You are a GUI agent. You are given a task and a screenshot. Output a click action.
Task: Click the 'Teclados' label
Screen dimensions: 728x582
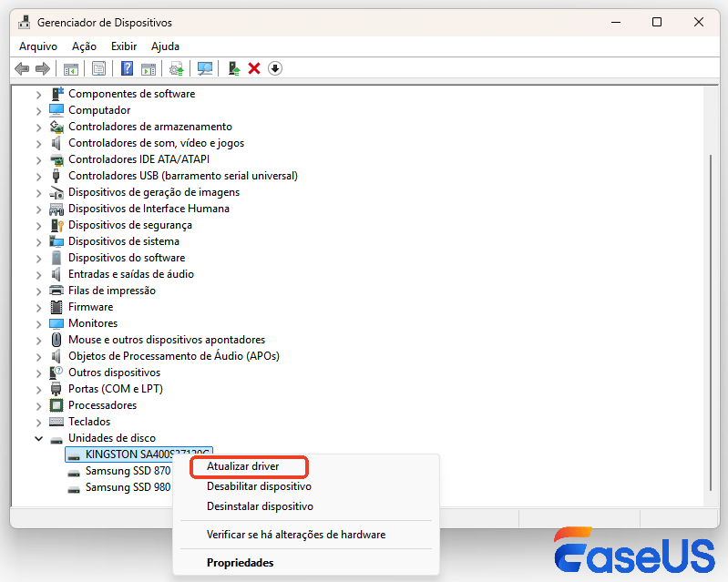click(x=89, y=422)
